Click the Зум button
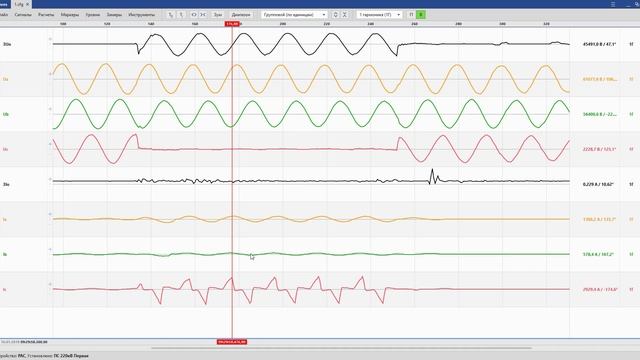Screen dimensions: 640x360 click(x=218, y=15)
